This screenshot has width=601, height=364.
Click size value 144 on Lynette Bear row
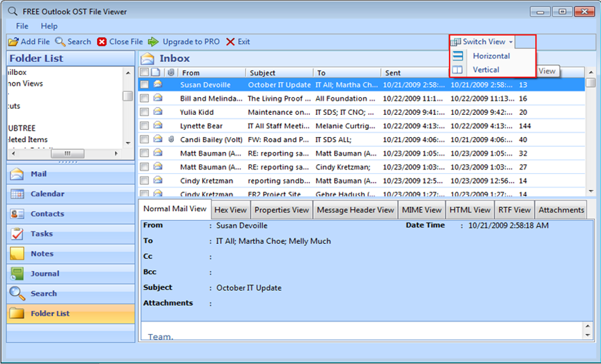[x=525, y=126]
